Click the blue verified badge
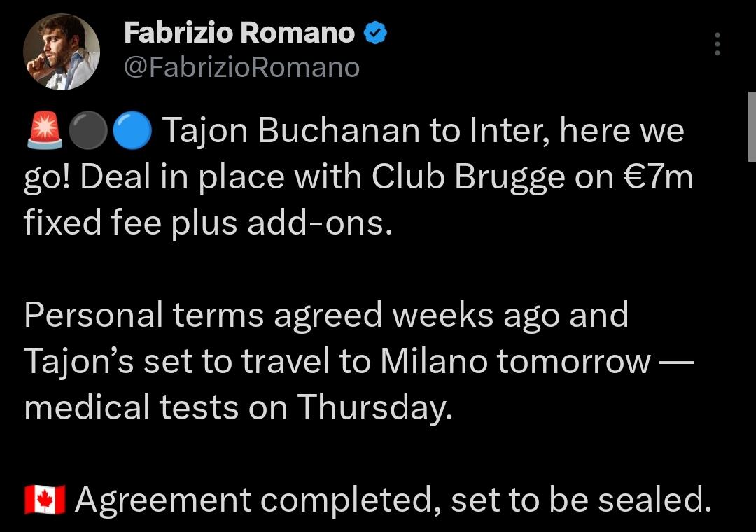Screen dimensions: 756x532 pos(377,32)
